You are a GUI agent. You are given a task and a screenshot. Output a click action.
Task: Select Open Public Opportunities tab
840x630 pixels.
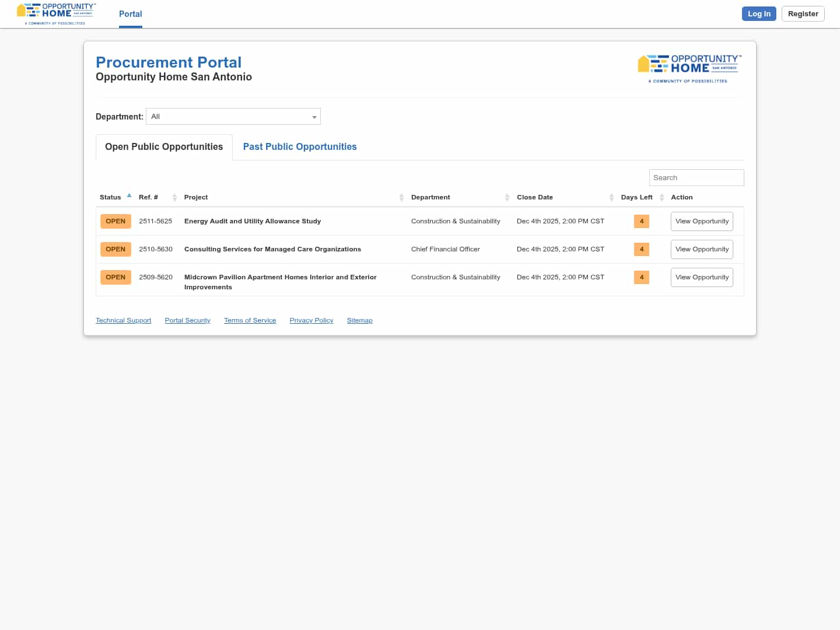pos(164,147)
